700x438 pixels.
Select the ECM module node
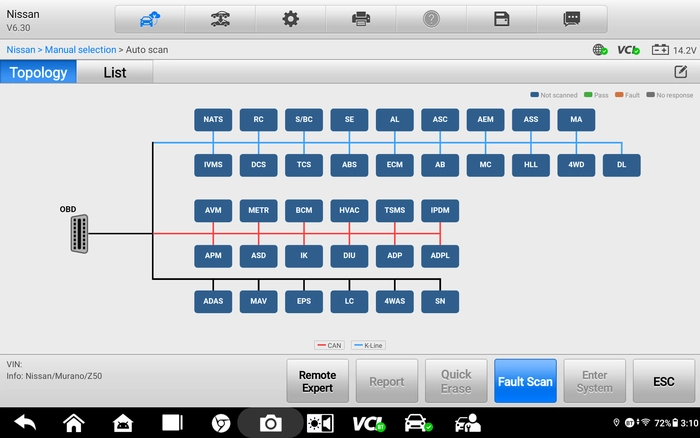pos(395,165)
